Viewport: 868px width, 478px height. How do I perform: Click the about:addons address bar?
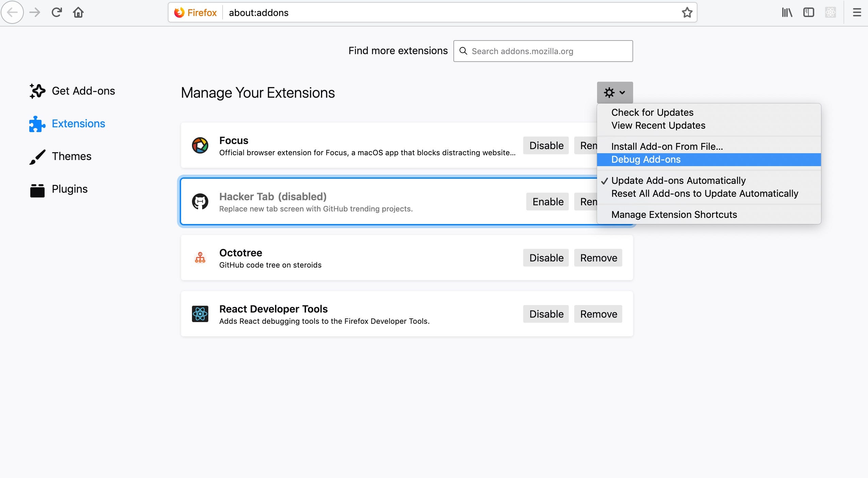(x=432, y=13)
